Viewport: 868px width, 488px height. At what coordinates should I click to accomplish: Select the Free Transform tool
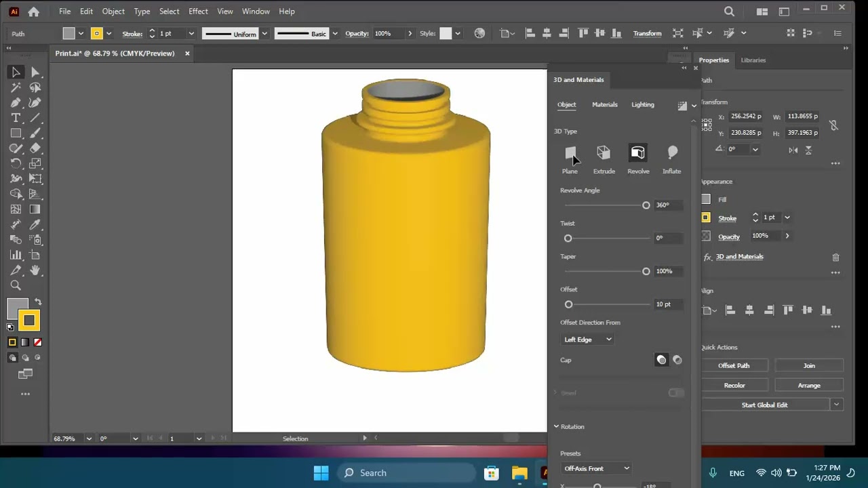coord(35,179)
